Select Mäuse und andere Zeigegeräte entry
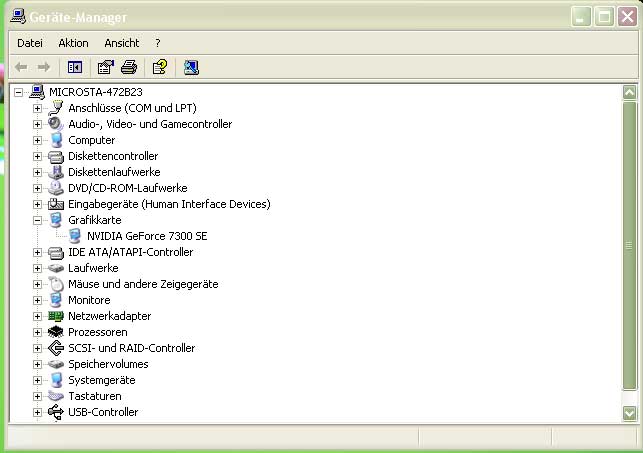This screenshot has height=453, width=643. point(142,284)
